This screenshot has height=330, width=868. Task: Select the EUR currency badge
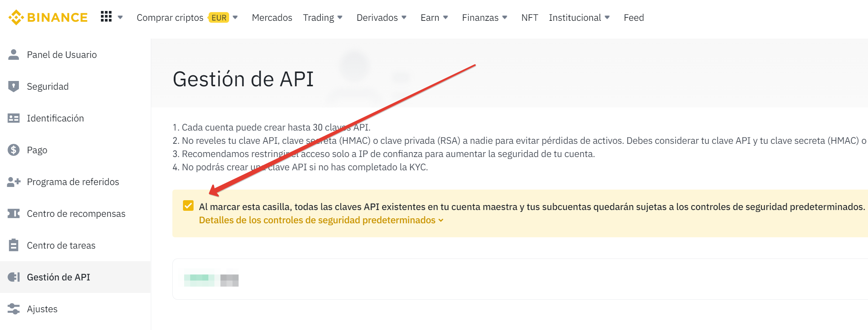219,17
